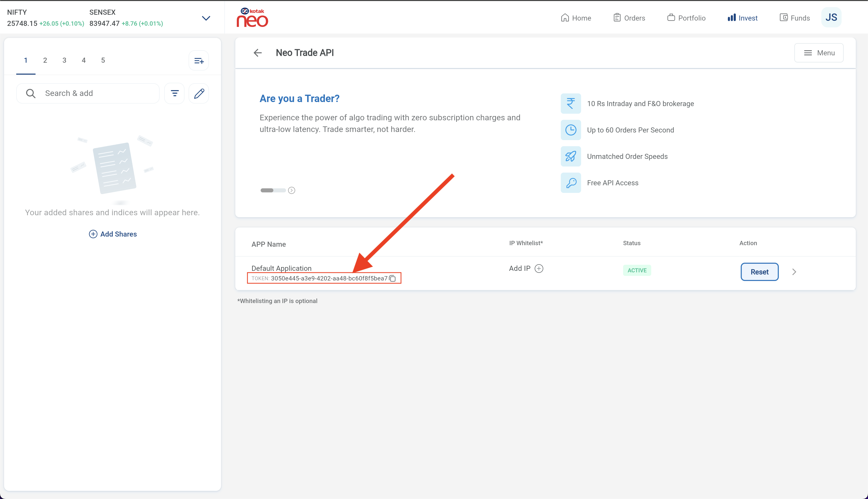The width and height of the screenshot is (868, 499).
Task: Advance the banner with the next arrow
Action: pyautogui.click(x=292, y=190)
